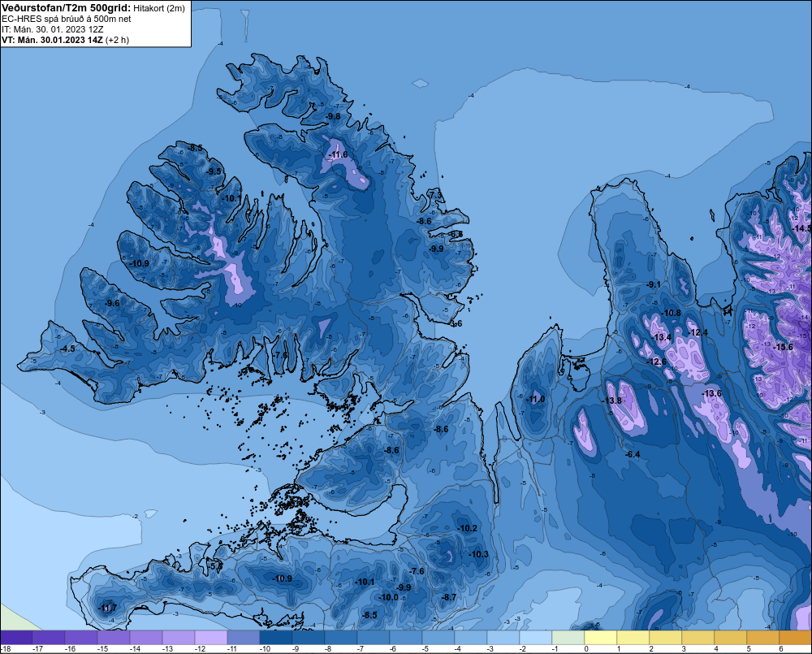The height and width of the screenshot is (654, 812).
Task: Select the legend swatch between -10 and -9
Action: 275,638
